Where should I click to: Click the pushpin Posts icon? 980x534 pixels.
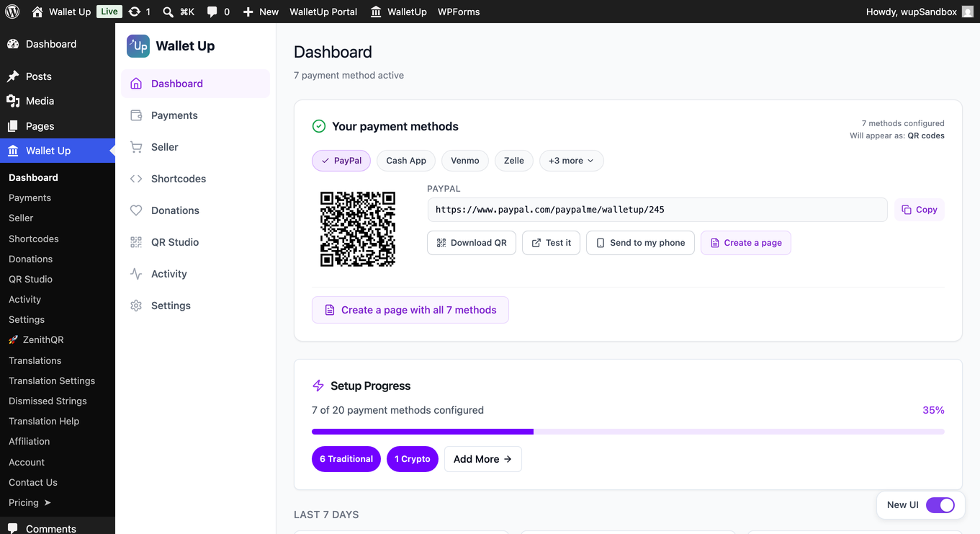pyautogui.click(x=13, y=76)
